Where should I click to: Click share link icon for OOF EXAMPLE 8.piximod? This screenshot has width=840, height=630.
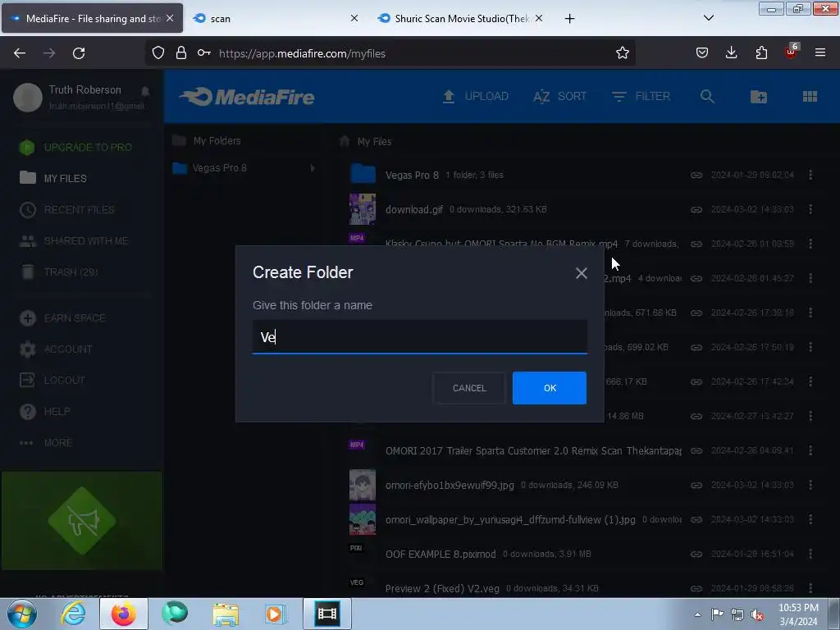coord(696,554)
